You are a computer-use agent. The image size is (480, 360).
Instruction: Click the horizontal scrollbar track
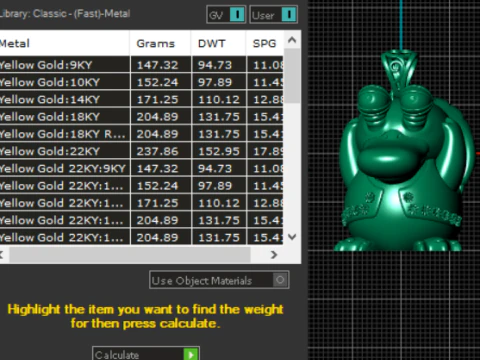[130, 255]
